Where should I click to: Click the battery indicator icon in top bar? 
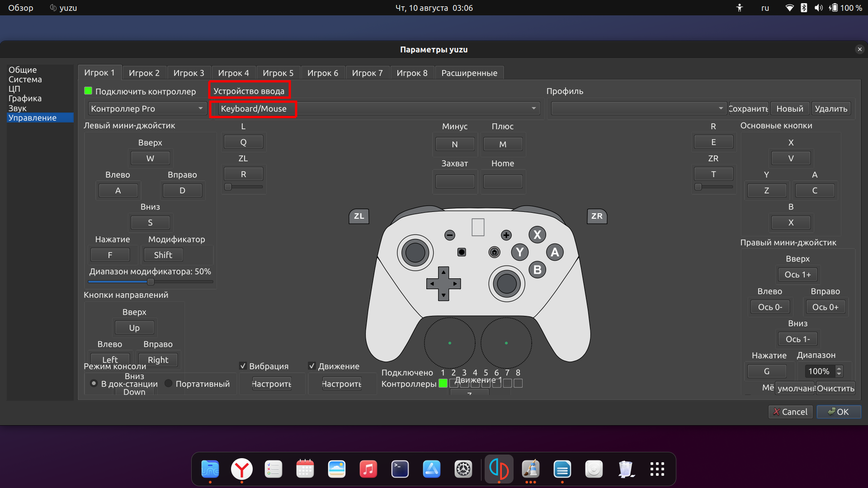coord(834,8)
